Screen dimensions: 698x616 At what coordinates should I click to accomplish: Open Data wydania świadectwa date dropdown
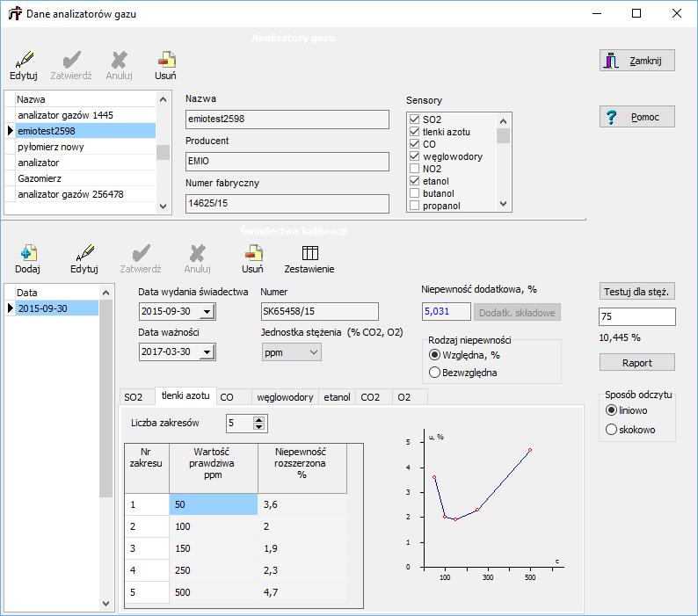pyautogui.click(x=207, y=312)
